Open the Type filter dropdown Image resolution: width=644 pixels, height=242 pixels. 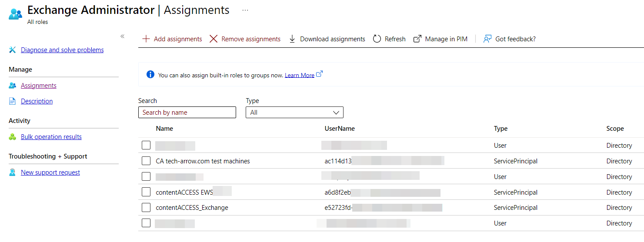(x=294, y=113)
